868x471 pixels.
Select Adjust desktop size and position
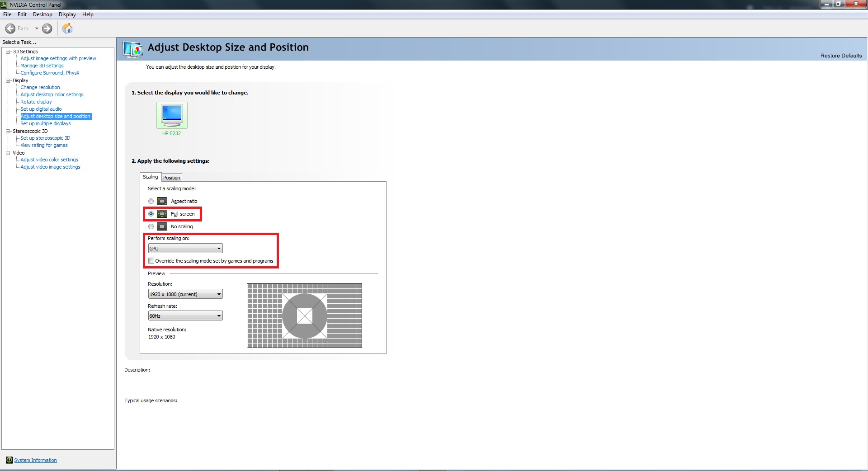pyautogui.click(x=56, y=116)
